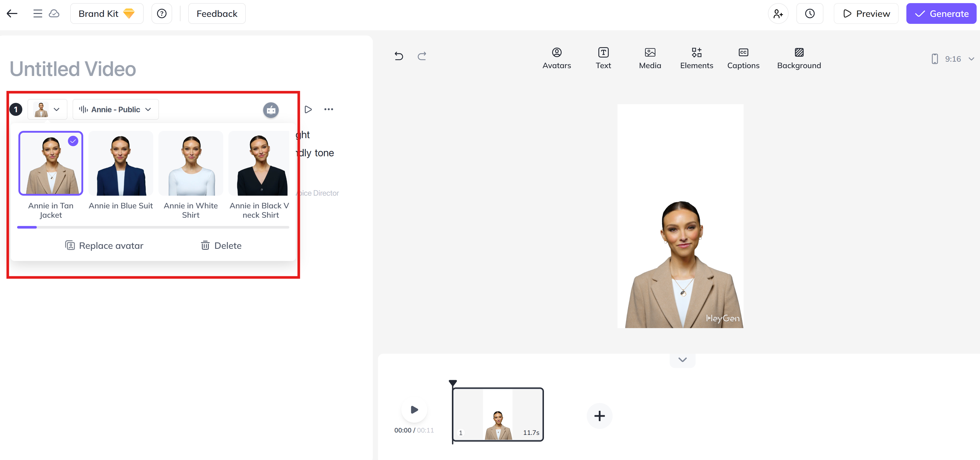
Task: Click the undo arrow icon
Action: coord(398,56)
